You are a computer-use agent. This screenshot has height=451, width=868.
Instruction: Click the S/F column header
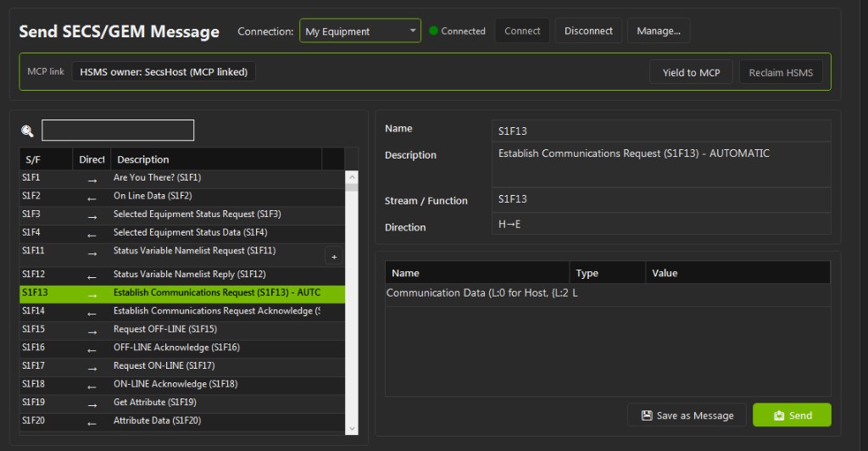pos(46,159)
